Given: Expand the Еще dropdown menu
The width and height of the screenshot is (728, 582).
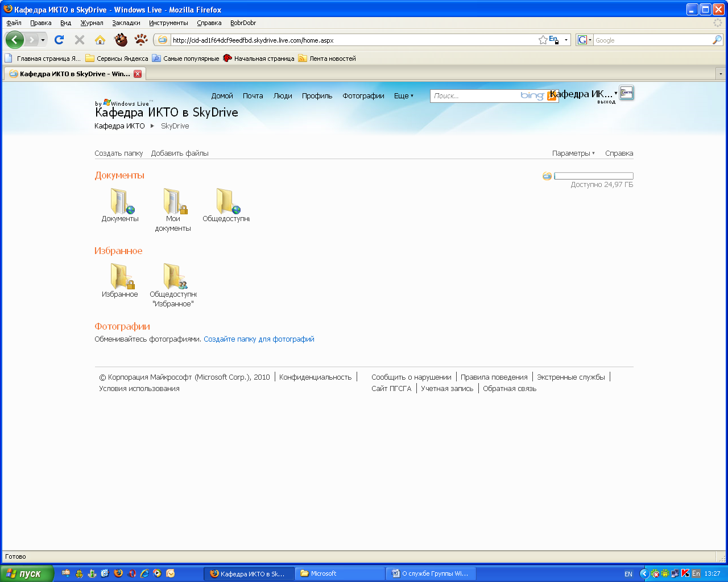Looking at the screenshot, I should pos(404,96).
